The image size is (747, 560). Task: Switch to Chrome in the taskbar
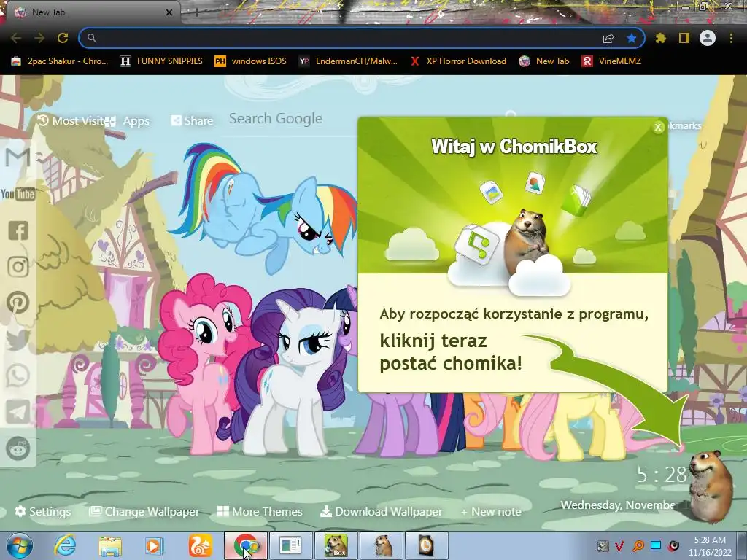[246, 545]
